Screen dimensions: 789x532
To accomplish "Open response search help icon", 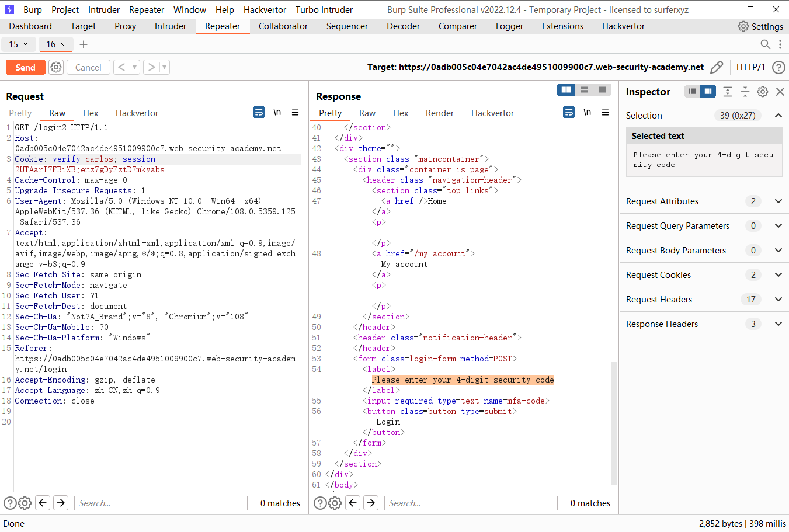I will (320, 503).
